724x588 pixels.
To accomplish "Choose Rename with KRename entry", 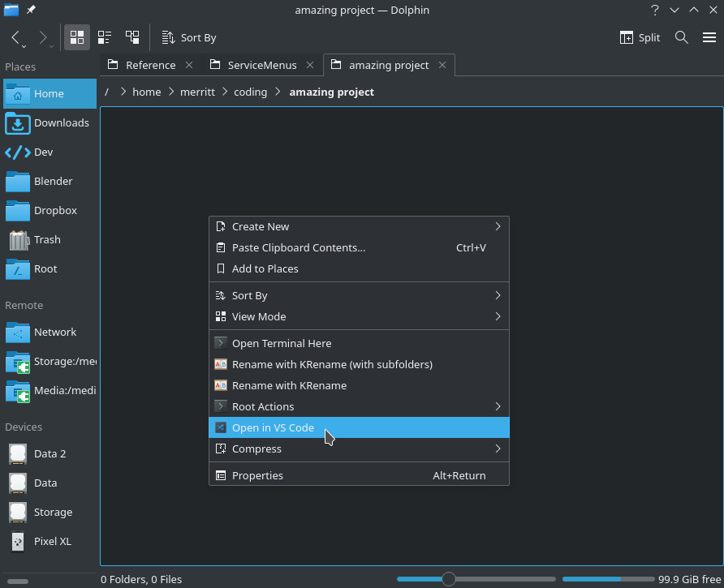I will pyautogui.click(x=359, y=385).
